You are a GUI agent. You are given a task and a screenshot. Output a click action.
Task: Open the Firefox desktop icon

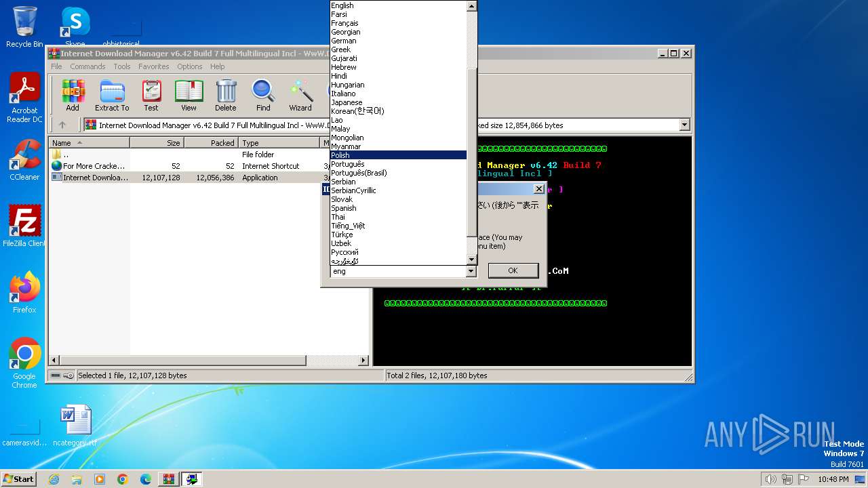coord(24,292)
